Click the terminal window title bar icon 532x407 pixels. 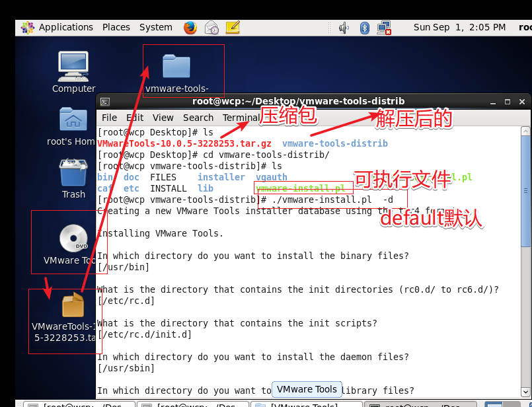[105, 101]
